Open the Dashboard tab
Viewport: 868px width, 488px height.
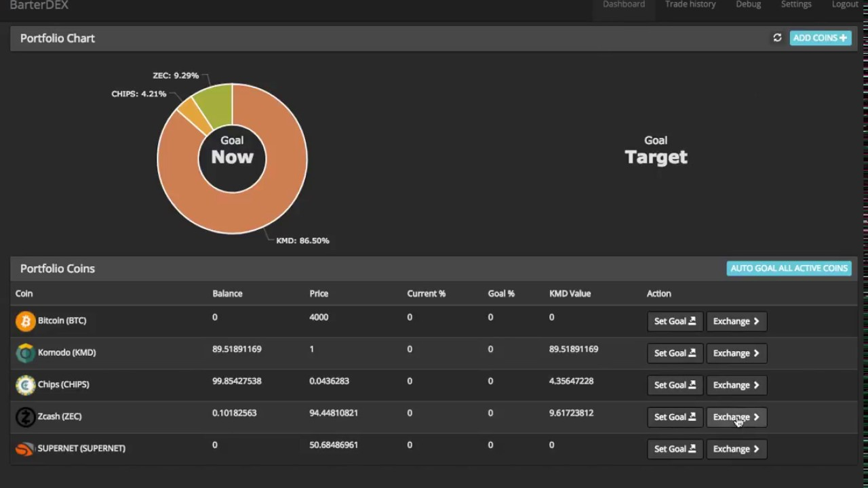point(624,5)
